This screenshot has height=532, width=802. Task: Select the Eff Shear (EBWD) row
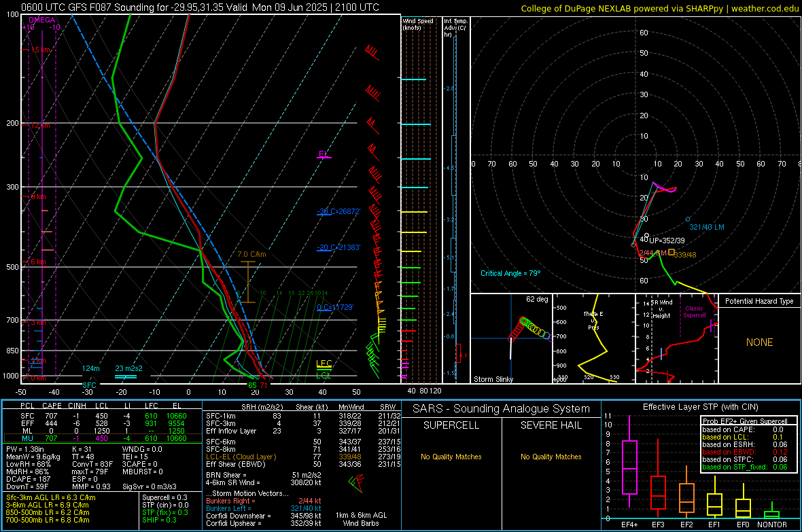[303, 464]
